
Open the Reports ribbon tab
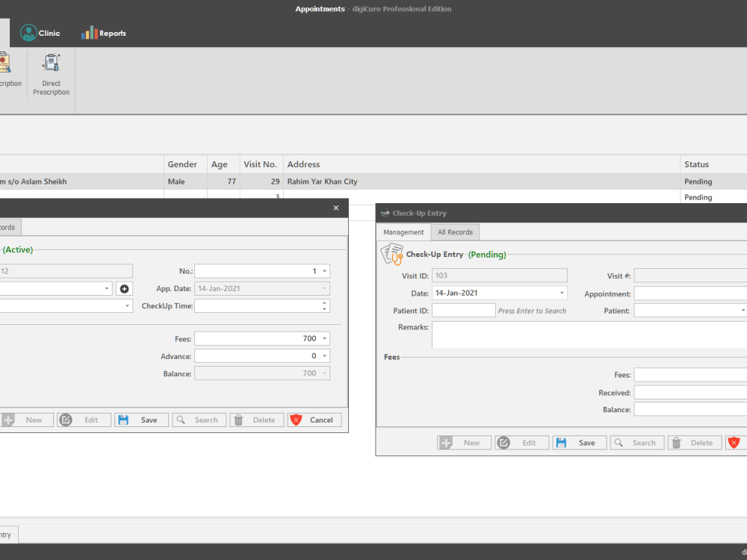103,33
